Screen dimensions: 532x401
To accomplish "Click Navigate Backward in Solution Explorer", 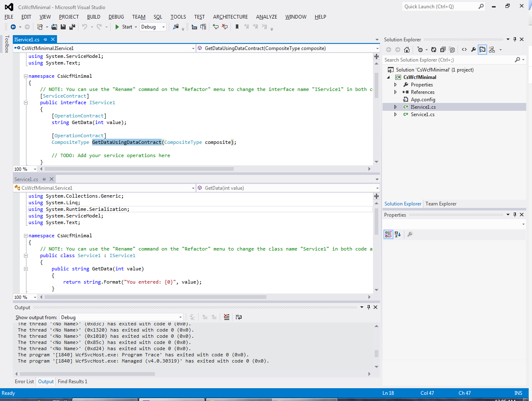I will pos(389,49).
